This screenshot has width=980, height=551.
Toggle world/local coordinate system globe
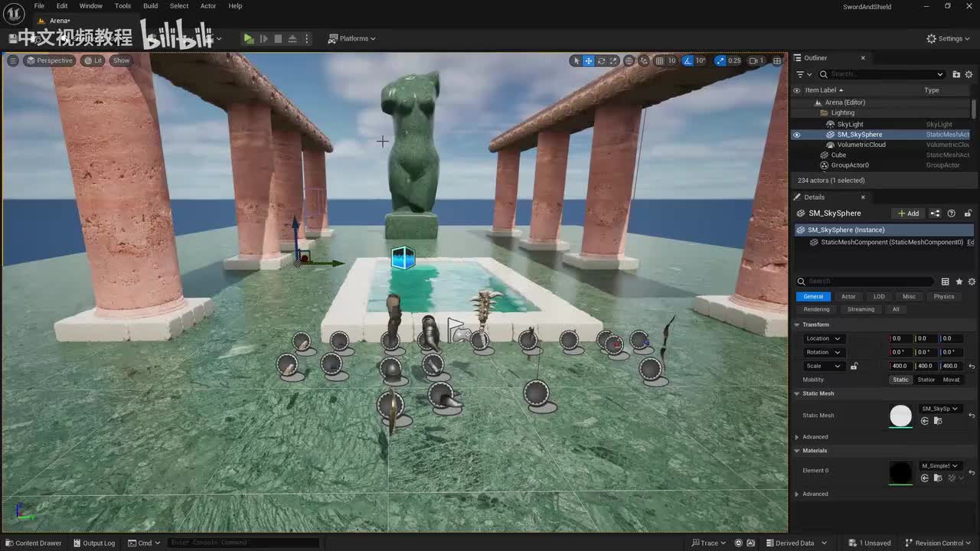(x=629, y=60)
